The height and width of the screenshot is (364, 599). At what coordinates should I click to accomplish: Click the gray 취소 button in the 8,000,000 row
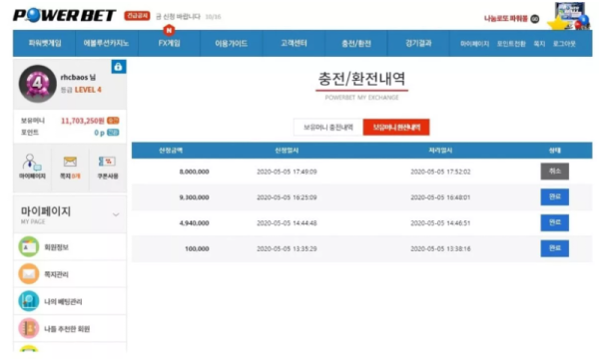(x=555, y=172)
